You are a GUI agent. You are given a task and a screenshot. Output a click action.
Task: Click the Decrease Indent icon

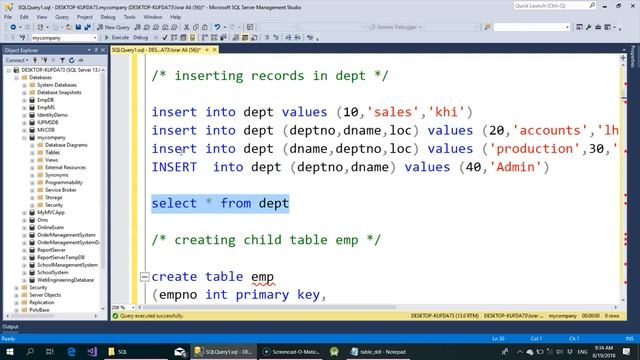pos(289,38)
